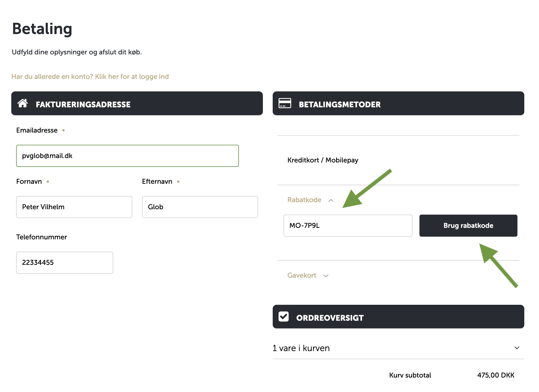Click the Emailadresse input field
Image resolution: width=539 pixels, height=392 pixels.
point(127,156)
